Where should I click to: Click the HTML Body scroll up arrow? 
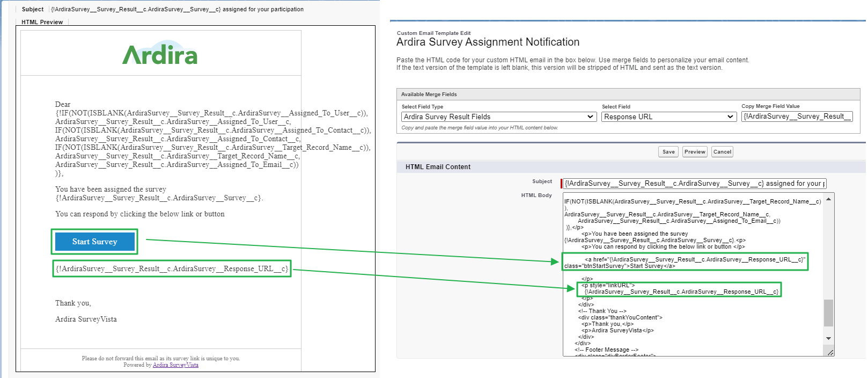click(828, 199)
